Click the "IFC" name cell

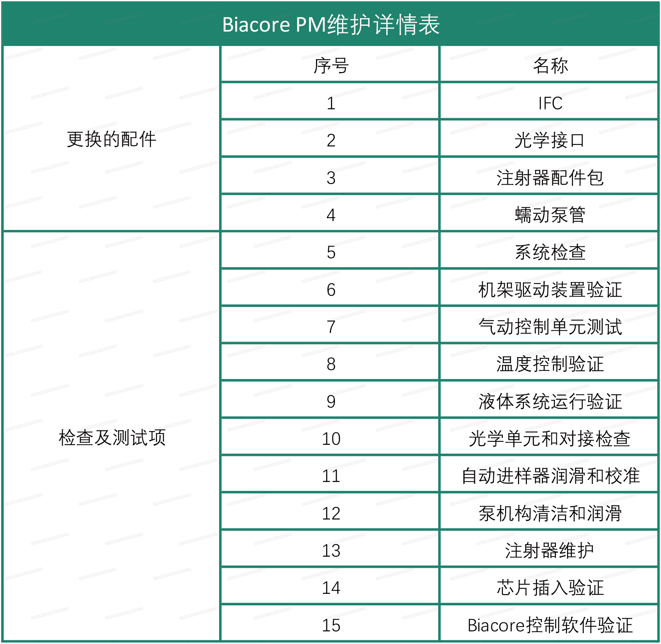(549, 101)
